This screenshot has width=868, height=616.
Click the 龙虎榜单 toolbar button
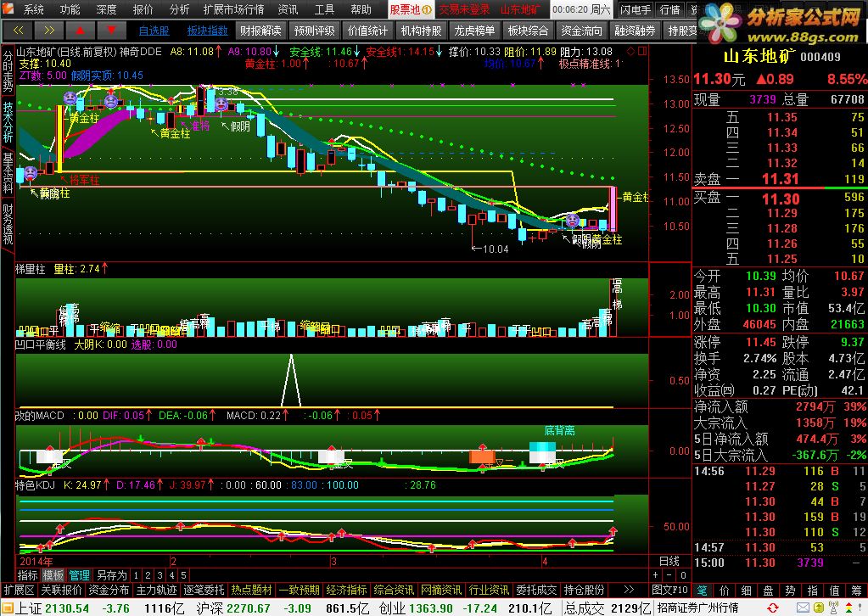[x=474, y=31]
